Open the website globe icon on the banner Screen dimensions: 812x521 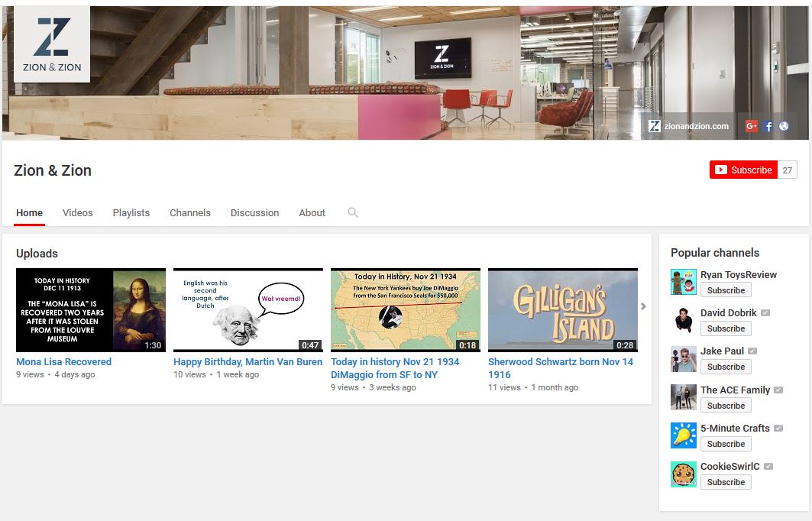(x=784, y=125)
